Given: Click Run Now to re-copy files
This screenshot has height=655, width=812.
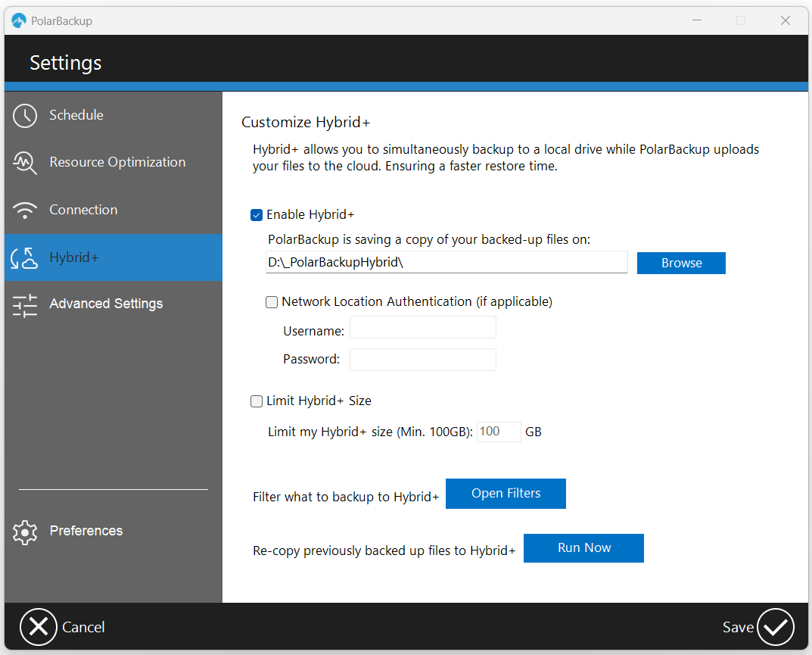Looking at the screenshot, I should [583, 548].
